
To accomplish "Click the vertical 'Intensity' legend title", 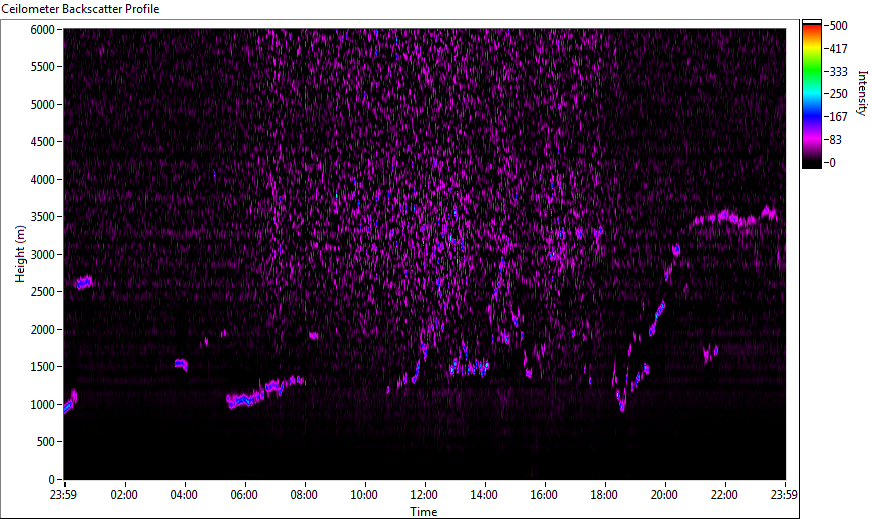I will [x=862, y=93].
